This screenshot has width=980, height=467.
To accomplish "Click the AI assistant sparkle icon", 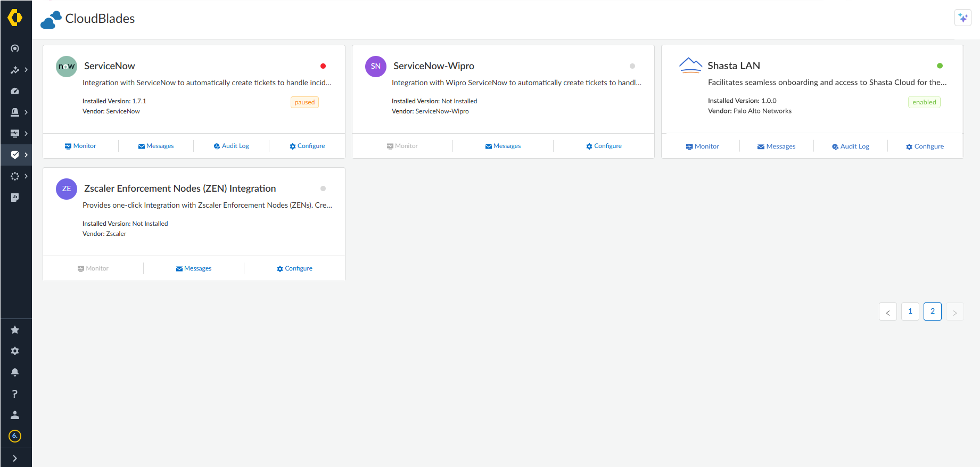I will tap(962, 18).
